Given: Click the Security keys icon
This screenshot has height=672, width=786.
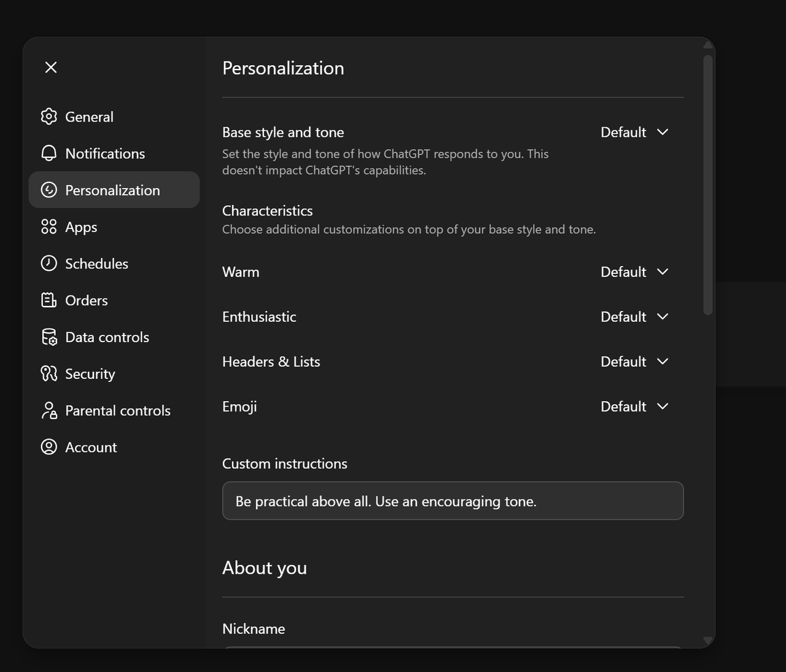Looking at the screenshot, I should 49,373.
